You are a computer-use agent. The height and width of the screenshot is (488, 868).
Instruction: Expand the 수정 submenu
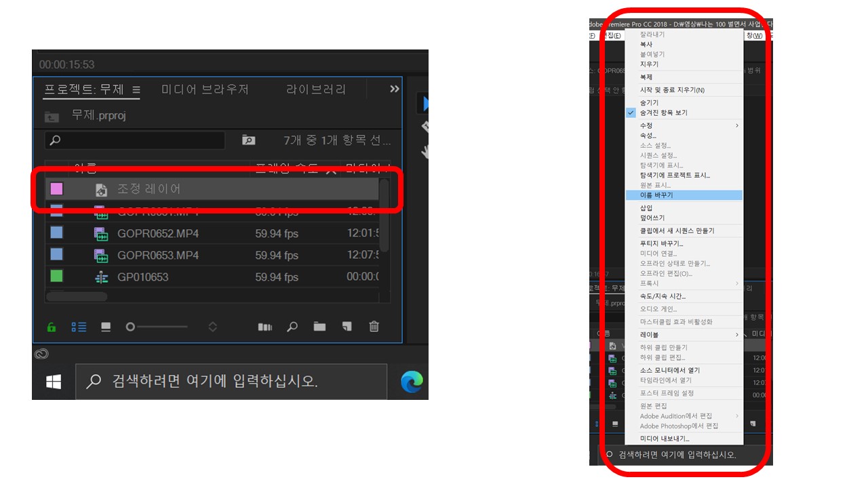[684, 125]
